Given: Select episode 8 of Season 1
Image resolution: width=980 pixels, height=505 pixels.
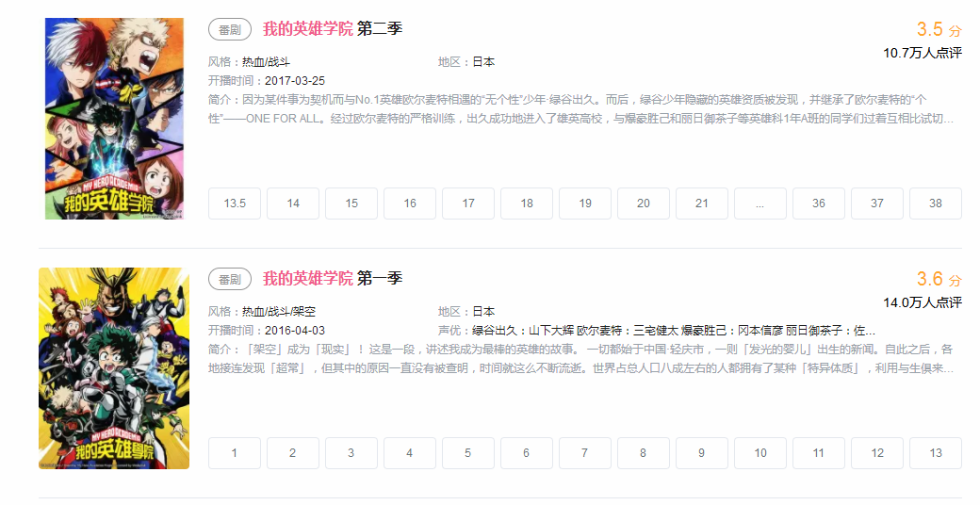Looking at the screenshot, I should [644, 453].
